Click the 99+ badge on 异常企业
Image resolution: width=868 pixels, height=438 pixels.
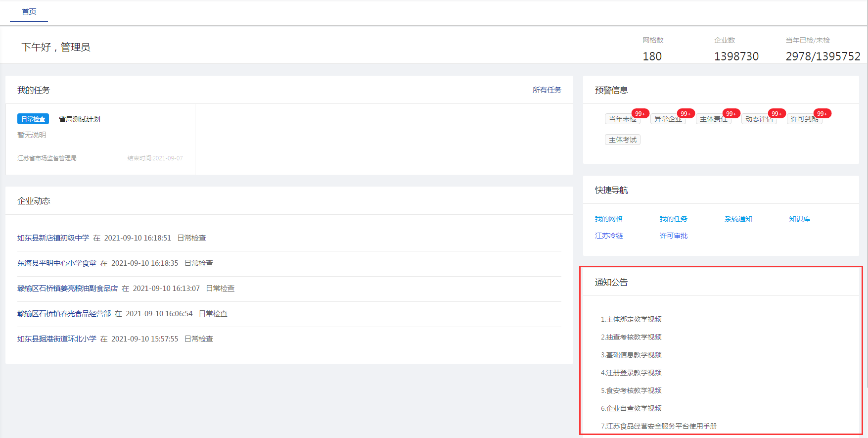685,113
